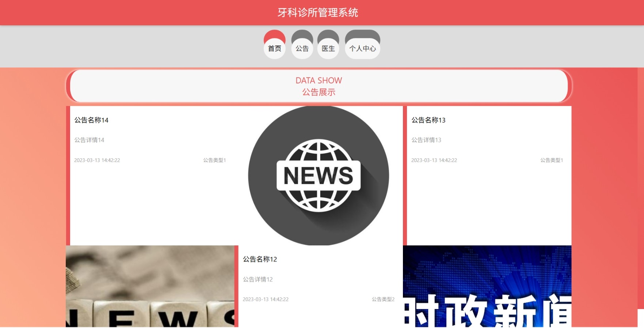Click the 公告详情13 description text
Image resolution: width=644 pixels, height=328 pixels.
coord(426,140)
